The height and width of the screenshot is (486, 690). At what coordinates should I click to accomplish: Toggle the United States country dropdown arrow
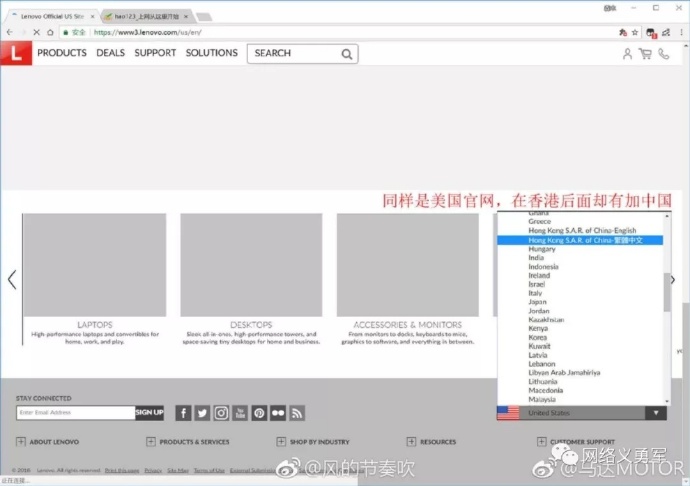click(x=656, y=413)
